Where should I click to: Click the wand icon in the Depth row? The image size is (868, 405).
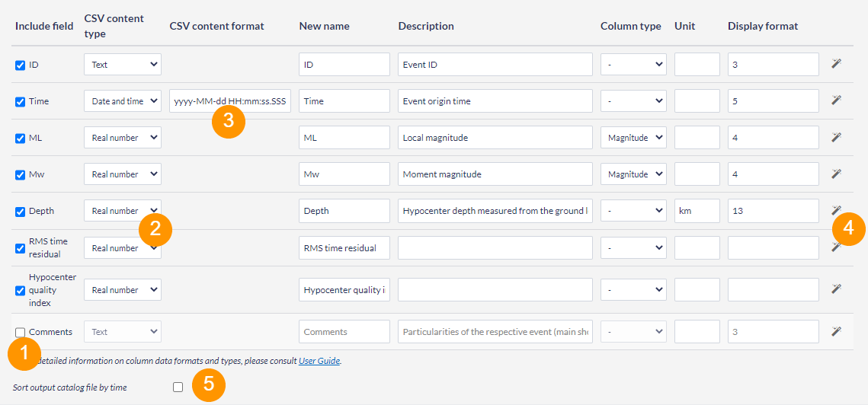point(835,209)
